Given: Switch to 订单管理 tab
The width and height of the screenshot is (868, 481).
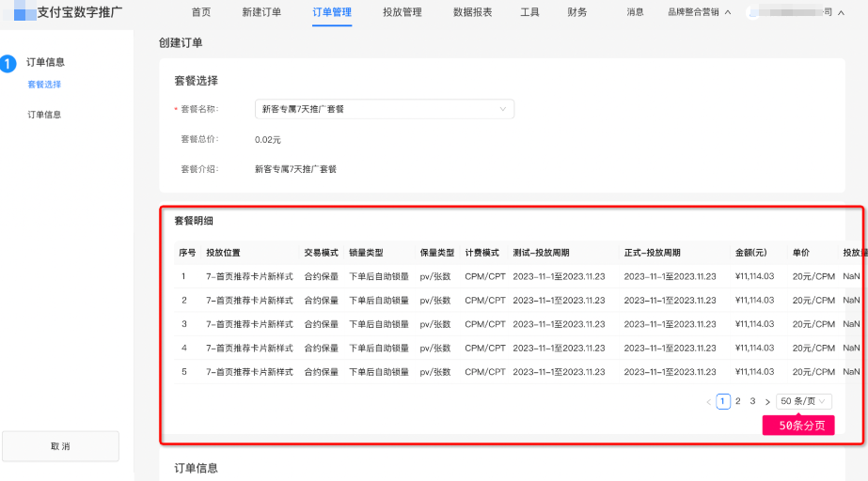Looking at the screenshot, I should point(332,12).
